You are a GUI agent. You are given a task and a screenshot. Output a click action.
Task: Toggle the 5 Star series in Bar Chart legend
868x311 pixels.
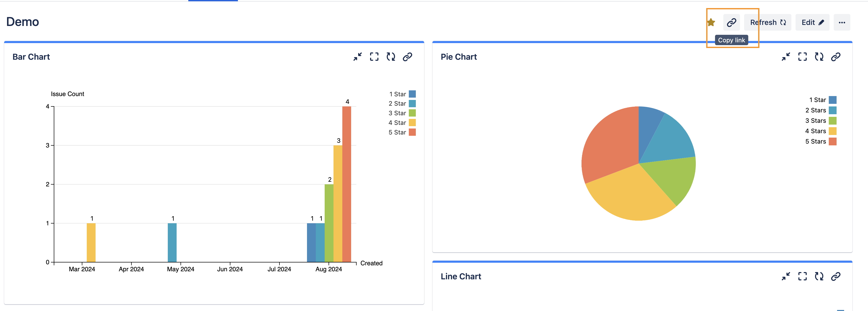click(x=398, y=132)
